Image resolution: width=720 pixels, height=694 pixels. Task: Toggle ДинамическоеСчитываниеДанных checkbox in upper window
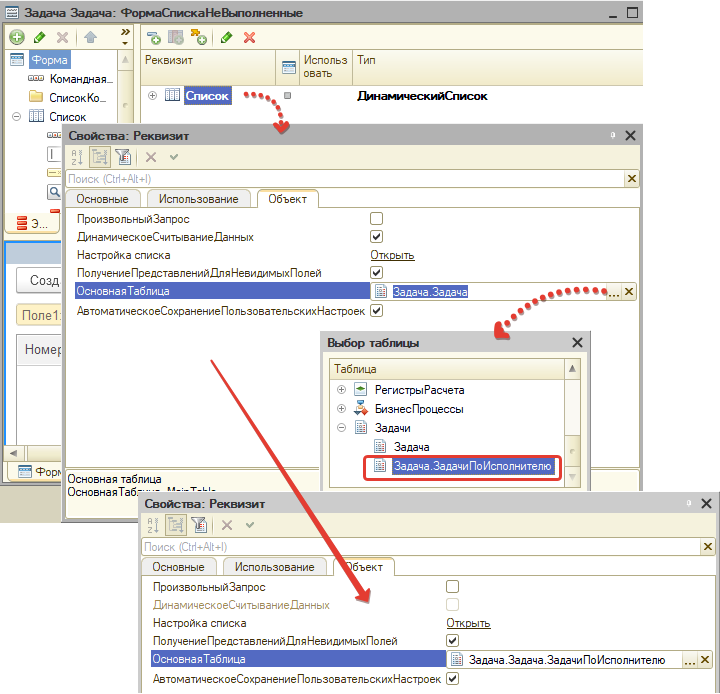click(x=377, y=237)
